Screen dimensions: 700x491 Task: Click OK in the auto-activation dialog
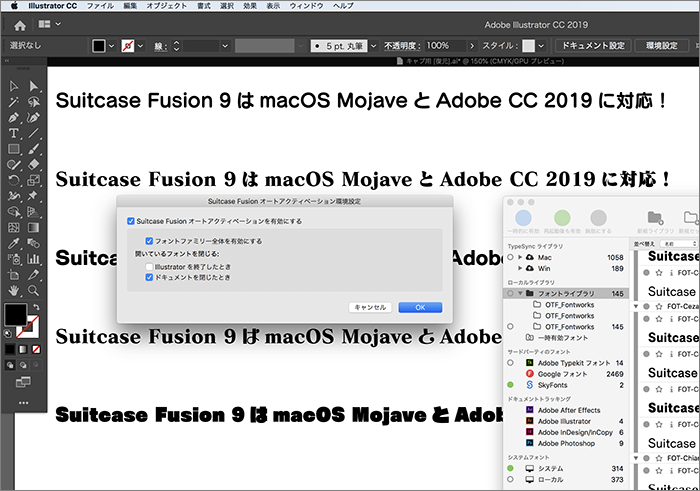click(420, 307)
